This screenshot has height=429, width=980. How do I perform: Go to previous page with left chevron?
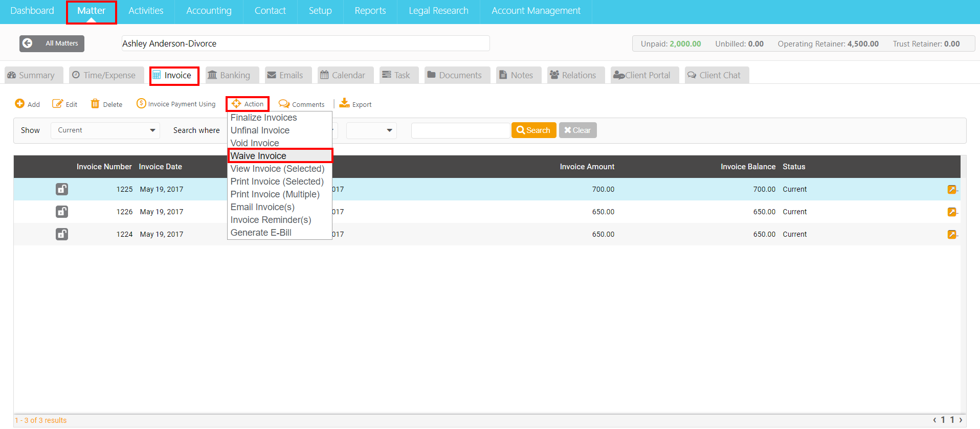[934, 420]
